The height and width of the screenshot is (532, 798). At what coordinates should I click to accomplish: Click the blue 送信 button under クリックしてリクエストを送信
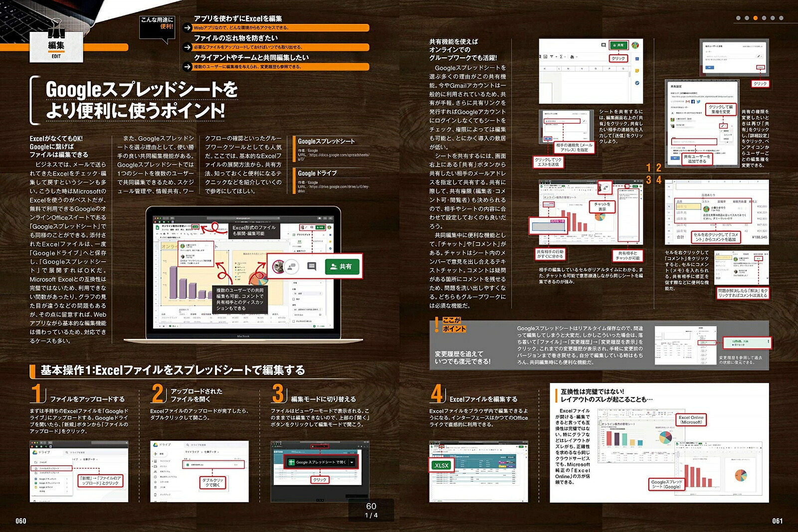(x=548, y=139)
